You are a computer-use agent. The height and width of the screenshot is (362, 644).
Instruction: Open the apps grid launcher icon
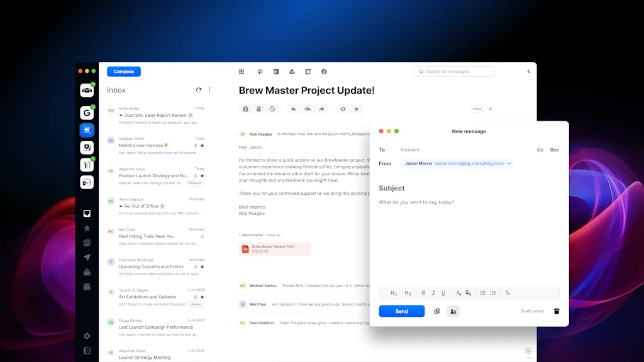tap(242, 72)
